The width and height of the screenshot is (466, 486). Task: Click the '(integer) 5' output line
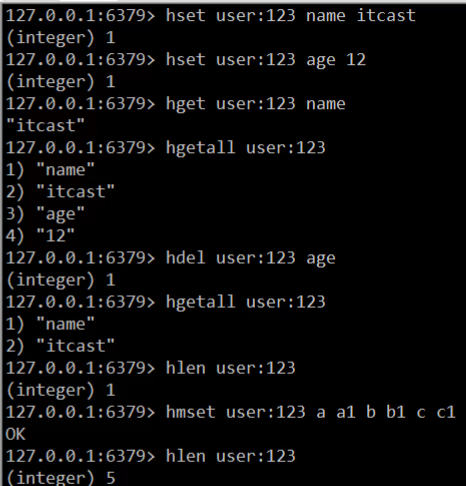click(x=61, y=478)
